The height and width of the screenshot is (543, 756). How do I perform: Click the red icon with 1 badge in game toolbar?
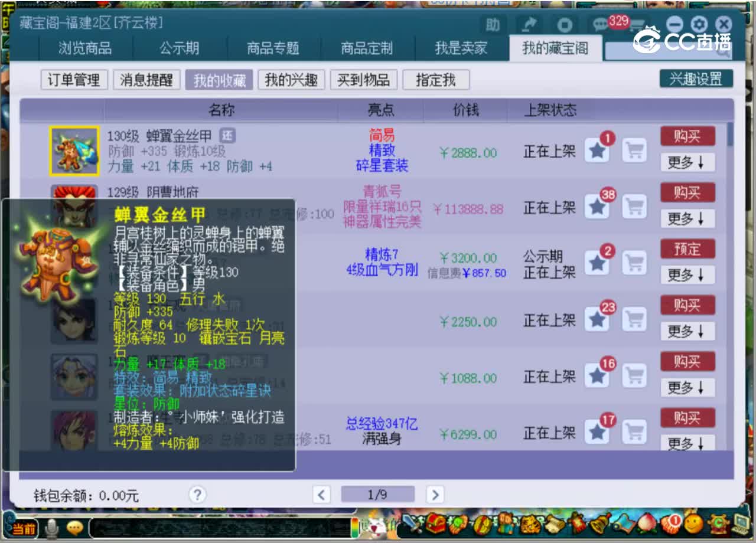pyautogui.click(x=672, y=523)
